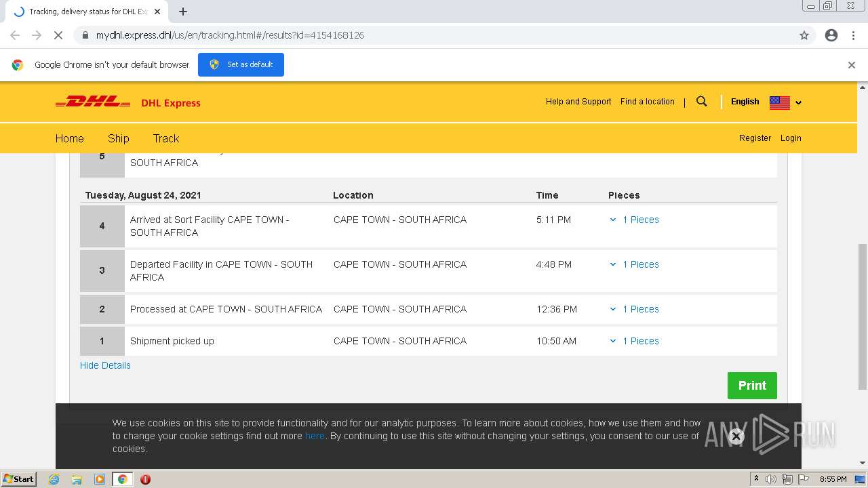Click the Pieces column header

624,195
